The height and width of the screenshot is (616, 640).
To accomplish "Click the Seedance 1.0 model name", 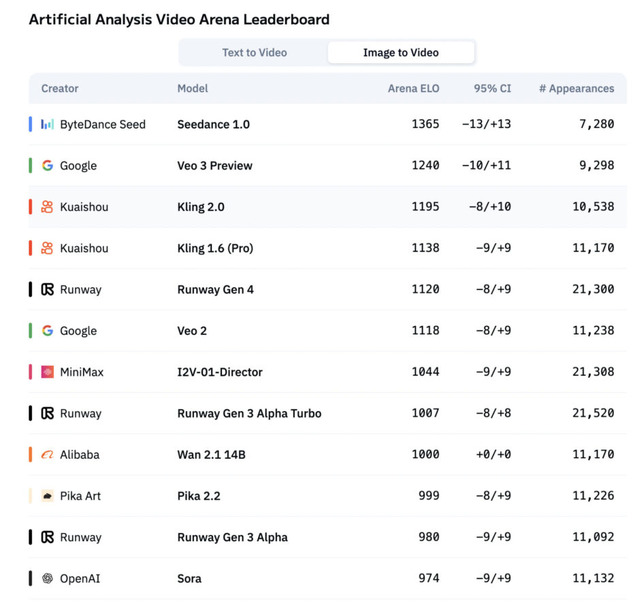I will 213,124.
